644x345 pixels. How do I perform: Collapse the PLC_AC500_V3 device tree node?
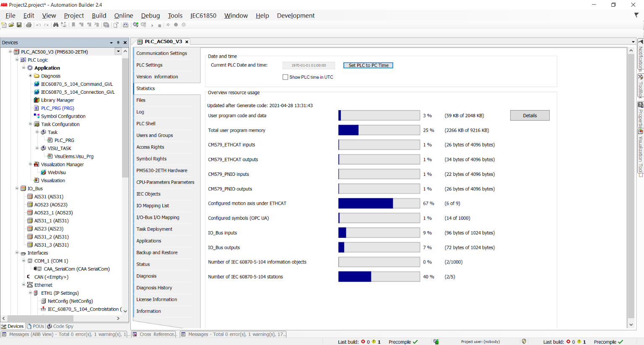coord(10,51)
